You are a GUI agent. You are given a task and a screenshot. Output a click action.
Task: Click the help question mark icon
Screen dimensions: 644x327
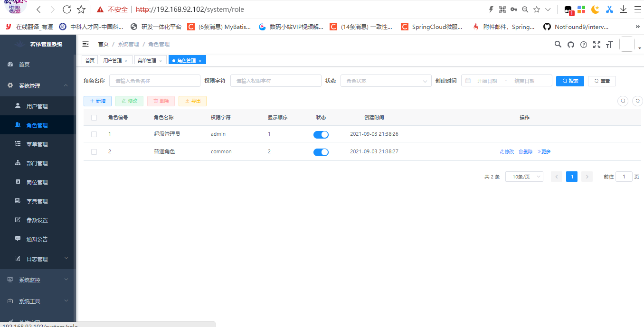pos(584,44)
